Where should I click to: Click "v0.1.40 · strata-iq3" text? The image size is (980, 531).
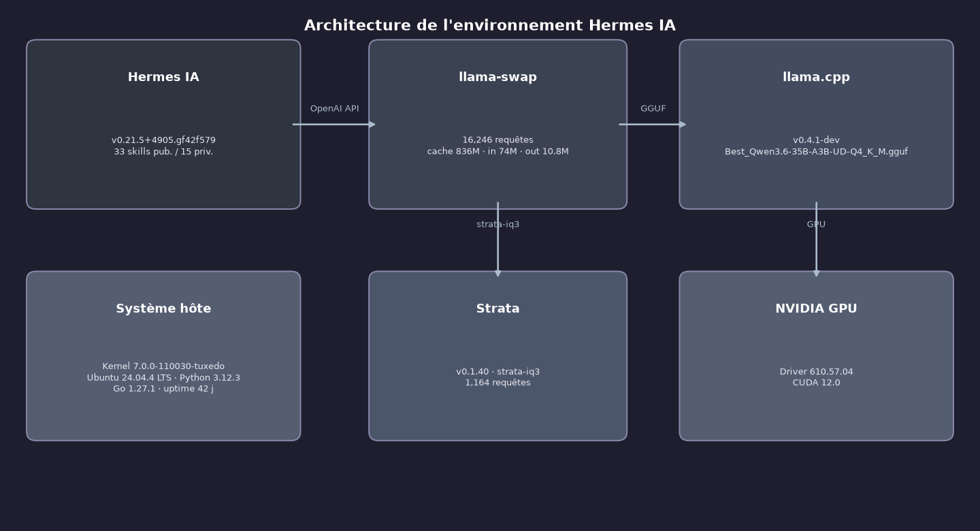click(497, 372)
